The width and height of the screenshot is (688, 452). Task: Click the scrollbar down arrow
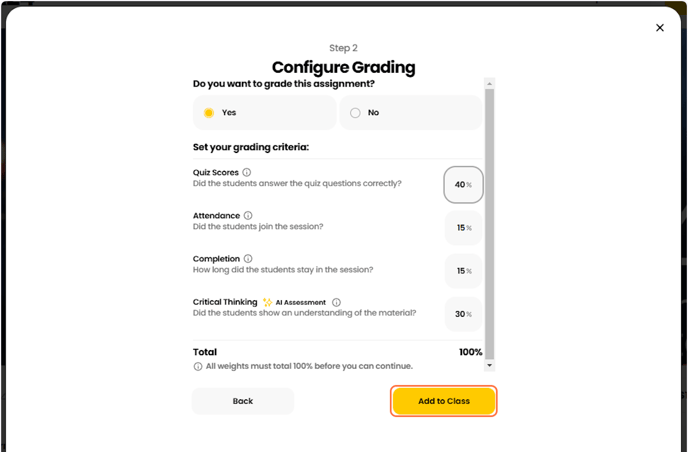click(x=489, y=366)
